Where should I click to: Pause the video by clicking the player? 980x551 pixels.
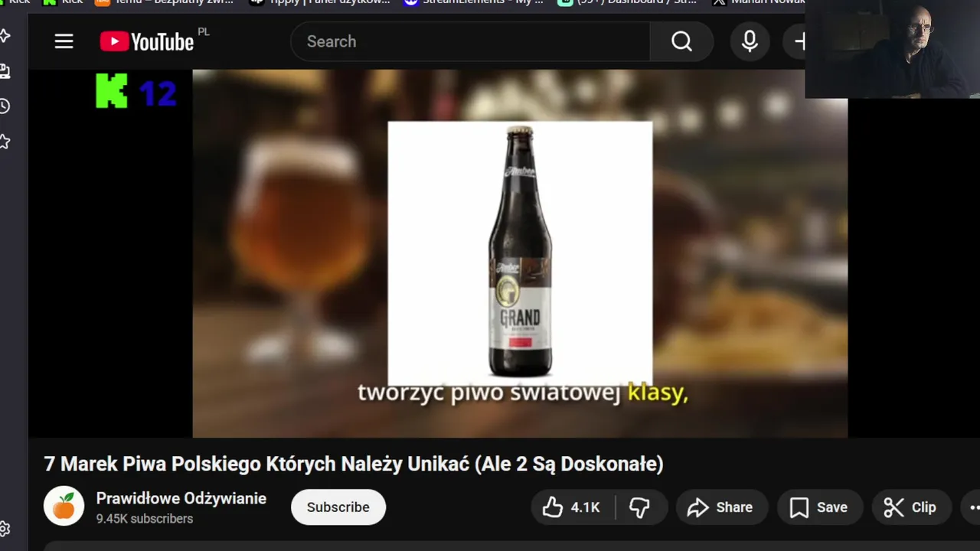tap(520, 253)
